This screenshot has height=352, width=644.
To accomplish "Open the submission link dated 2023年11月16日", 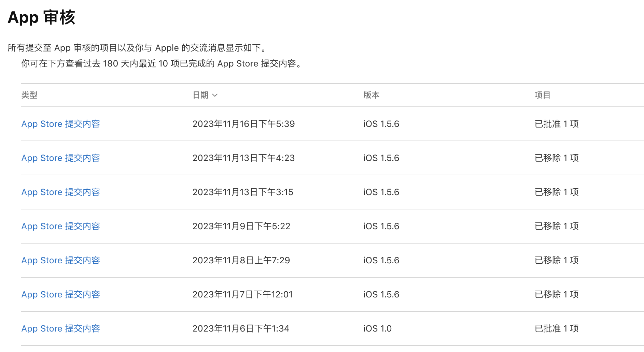I will tap(60, 124).
